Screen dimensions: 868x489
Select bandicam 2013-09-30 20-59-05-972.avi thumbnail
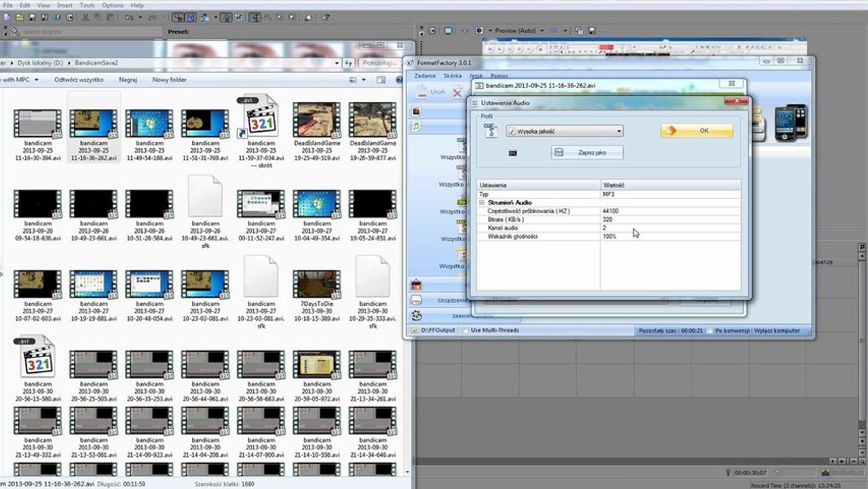coord(316,364)
